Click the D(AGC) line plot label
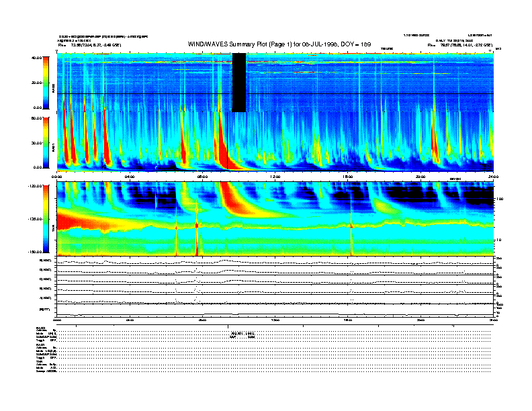532x411 pixels. pos(45,269)
